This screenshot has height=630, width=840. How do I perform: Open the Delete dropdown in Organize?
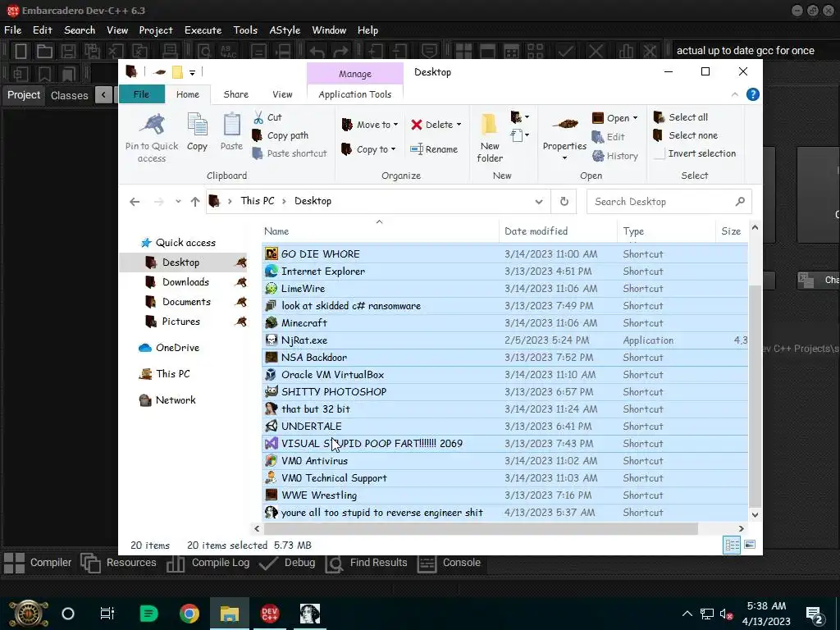(436, 125)
